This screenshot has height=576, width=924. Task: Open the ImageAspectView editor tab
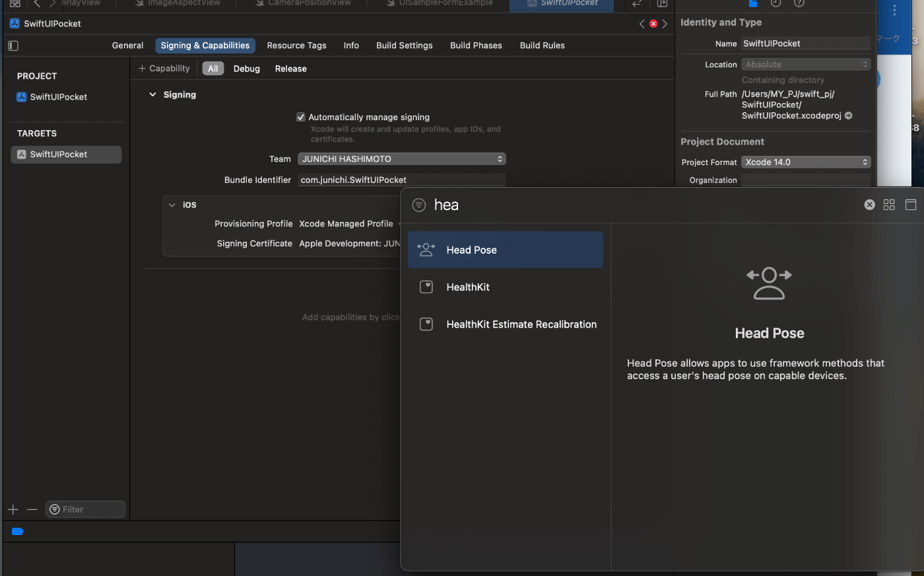[x=178, y=3]
